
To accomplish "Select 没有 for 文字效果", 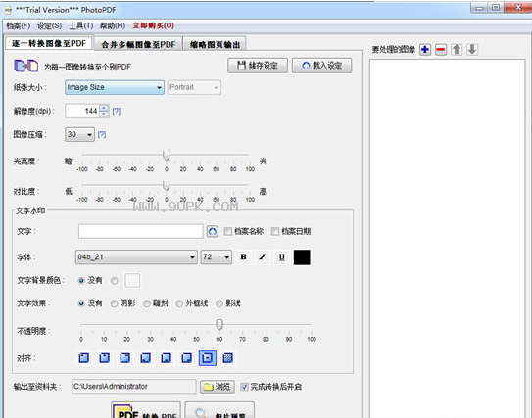I will point(81,303).
